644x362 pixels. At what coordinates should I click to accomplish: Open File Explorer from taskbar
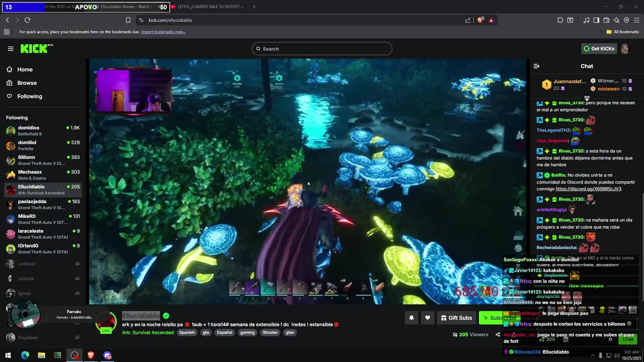41,355
